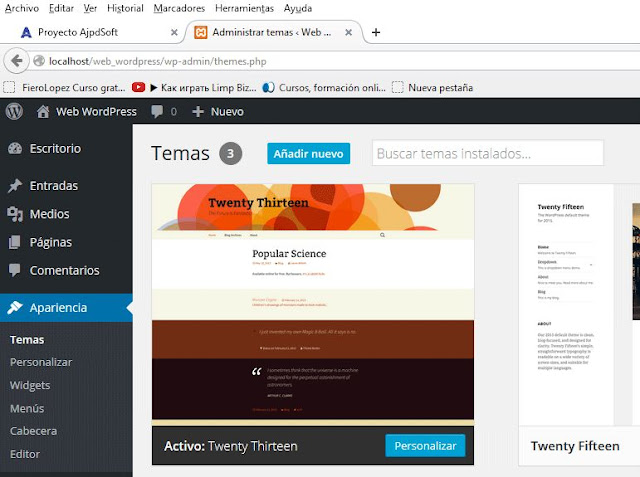Click the browser back arrow button
Screen dimensions: 640x477
tap(17, 61)
